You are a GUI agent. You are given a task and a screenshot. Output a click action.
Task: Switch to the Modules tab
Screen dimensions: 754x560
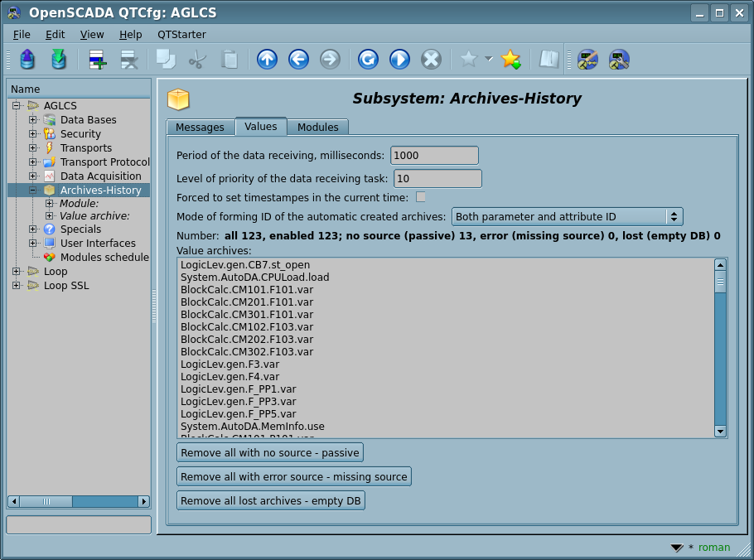point(318,128)
